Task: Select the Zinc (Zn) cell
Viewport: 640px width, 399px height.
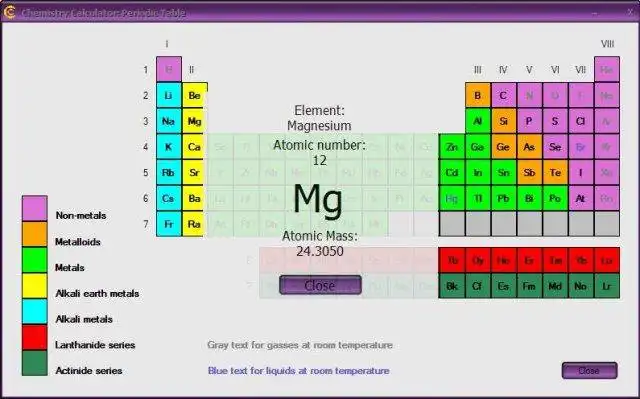Action: pyautogui.click(x=452, y=147)
